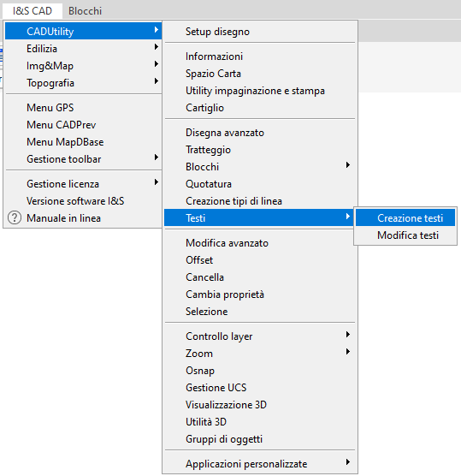
Task: Select Creazione tipi di linea
Action: tap(260, 200)
